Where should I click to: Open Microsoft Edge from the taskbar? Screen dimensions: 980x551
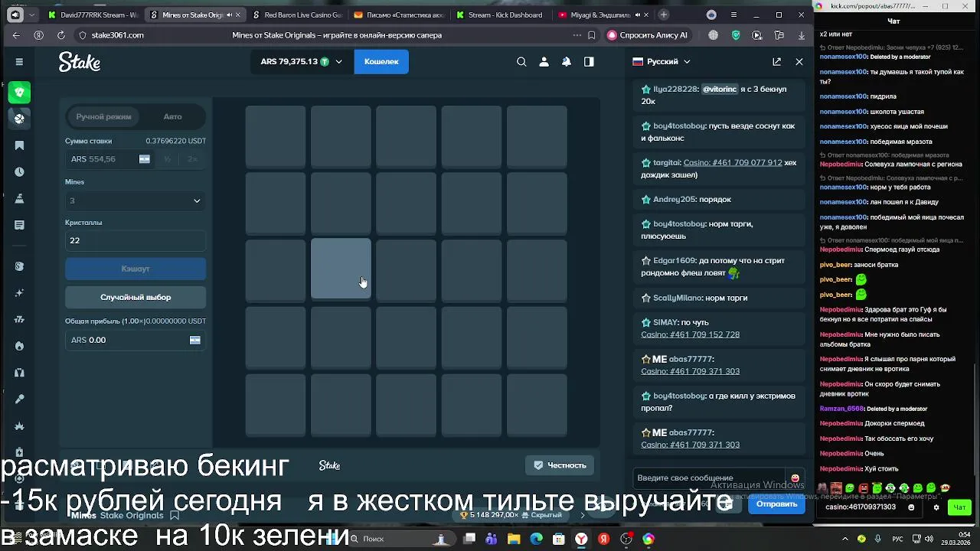pos(536,539)
